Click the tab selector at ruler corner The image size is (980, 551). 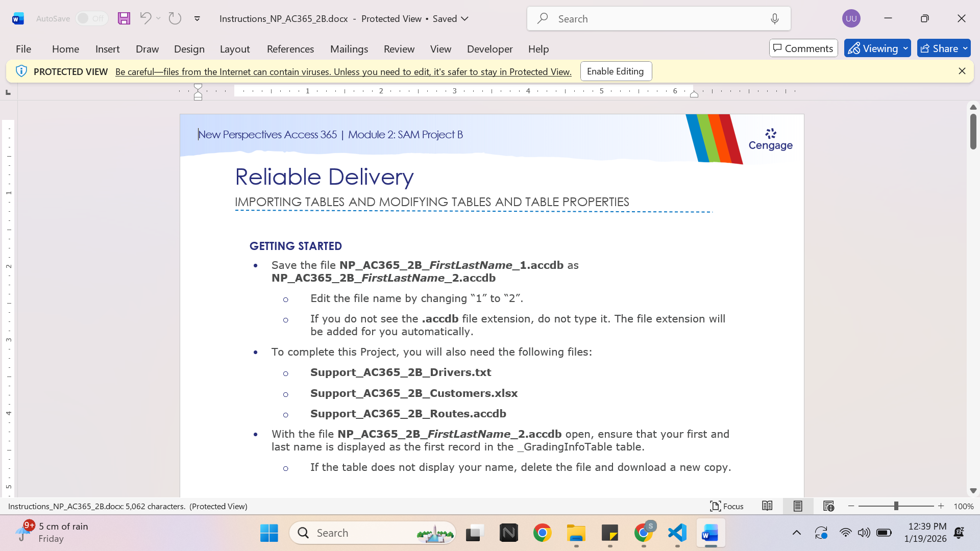(8, 92)
